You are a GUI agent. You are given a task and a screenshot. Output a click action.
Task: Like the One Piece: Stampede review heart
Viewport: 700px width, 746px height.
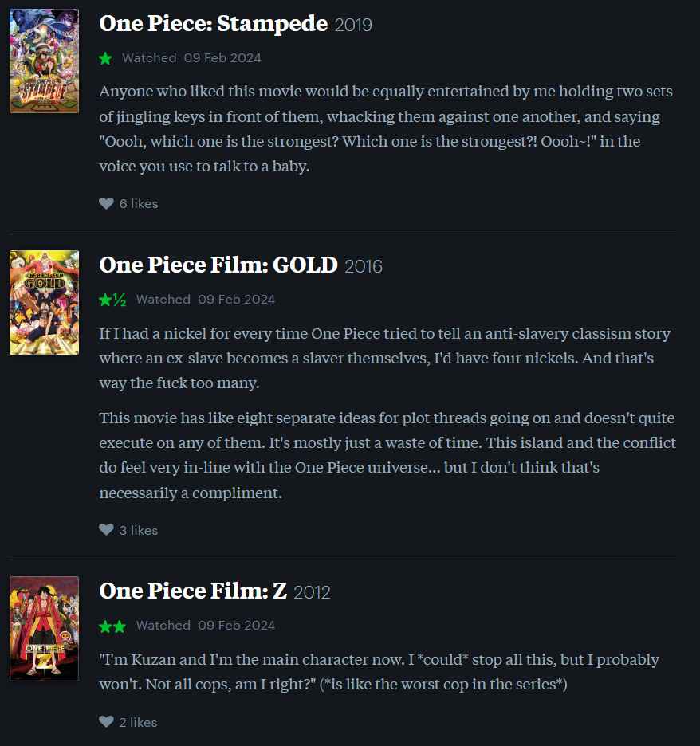coord(106,203)
